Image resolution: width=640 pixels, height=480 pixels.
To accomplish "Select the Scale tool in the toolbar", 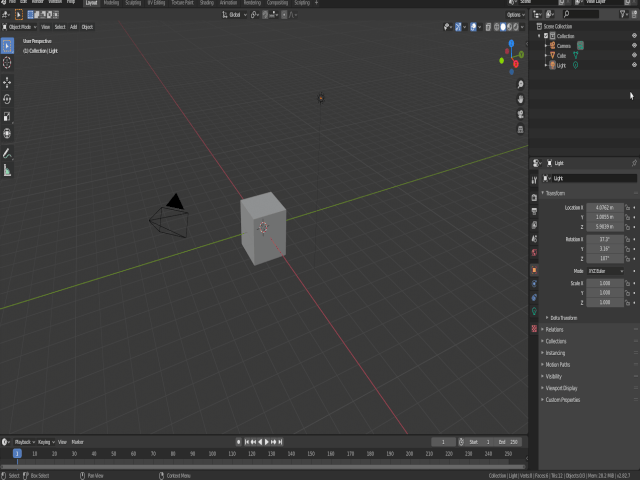I will coord(7,116).
